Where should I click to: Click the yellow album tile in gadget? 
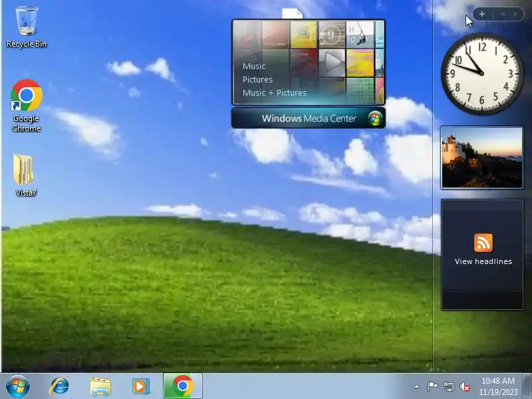click(304, 35)
